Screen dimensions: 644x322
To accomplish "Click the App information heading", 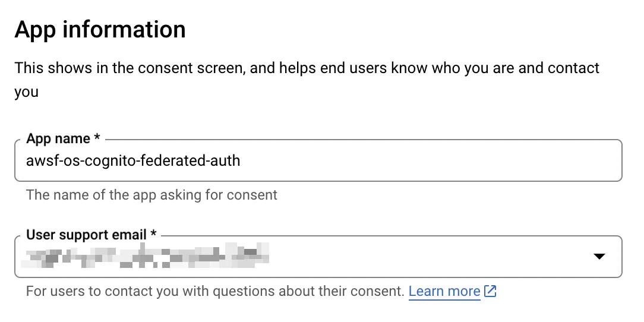I will click(100, 30).
